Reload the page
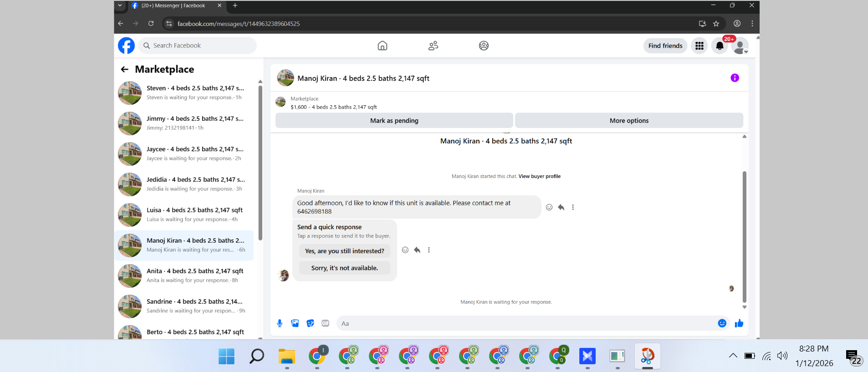Screen dimensions: 868x372 [151, 24]
